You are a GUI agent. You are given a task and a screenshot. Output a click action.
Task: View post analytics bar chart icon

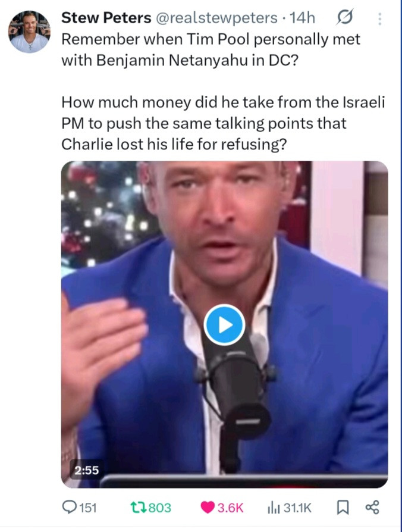coord(274,508)
